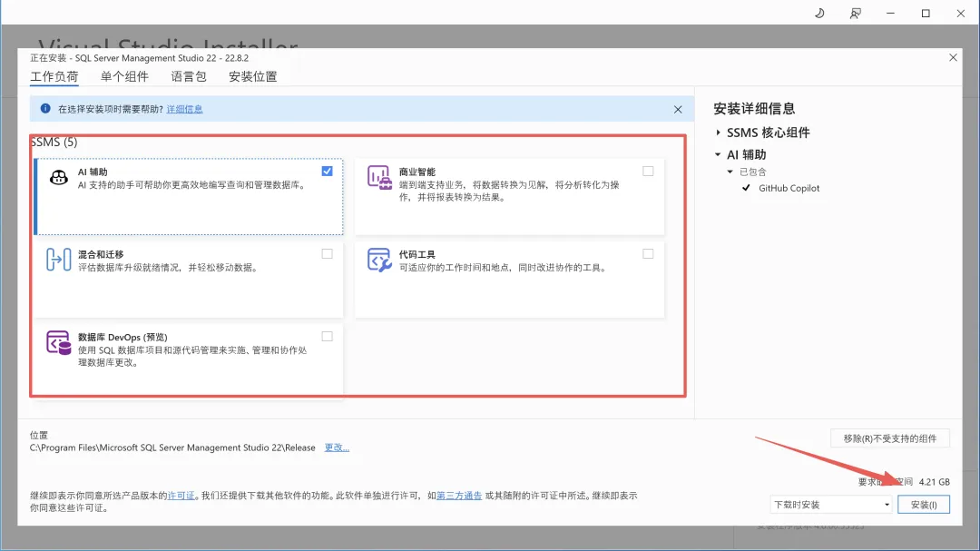The image size is (980, 551).
Task: Click the 数据库 DevOps workload icon
Action: (59, 343)
